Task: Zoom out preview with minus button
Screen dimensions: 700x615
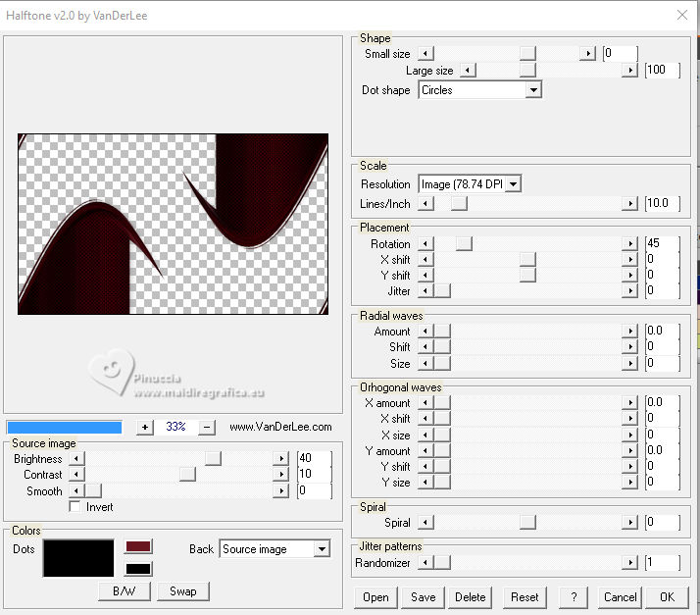Action: coord(207,427)
